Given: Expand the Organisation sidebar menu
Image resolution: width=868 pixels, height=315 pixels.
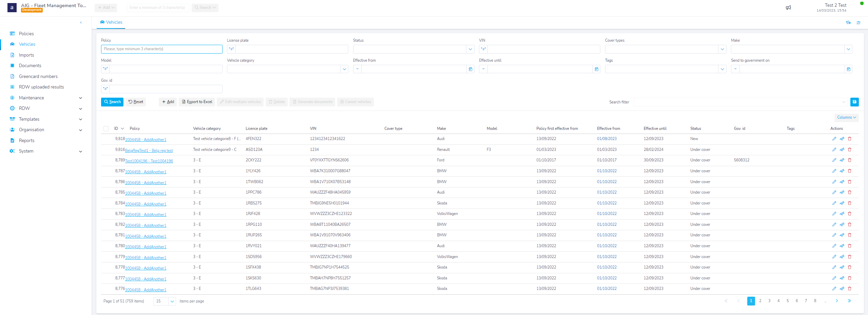Looking at the screenshot, I should [81, 130].
